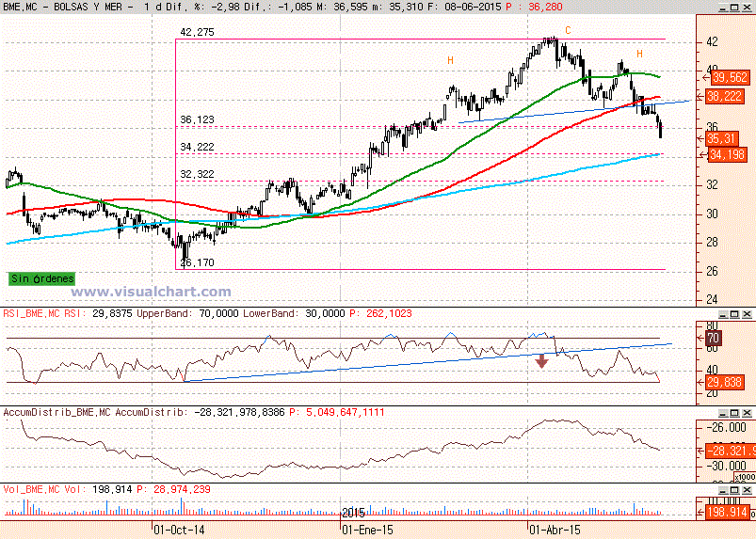The width and height of the screenshot is (756, 539).
Task: Maximize the Vol volume panel
Action: 734,490
